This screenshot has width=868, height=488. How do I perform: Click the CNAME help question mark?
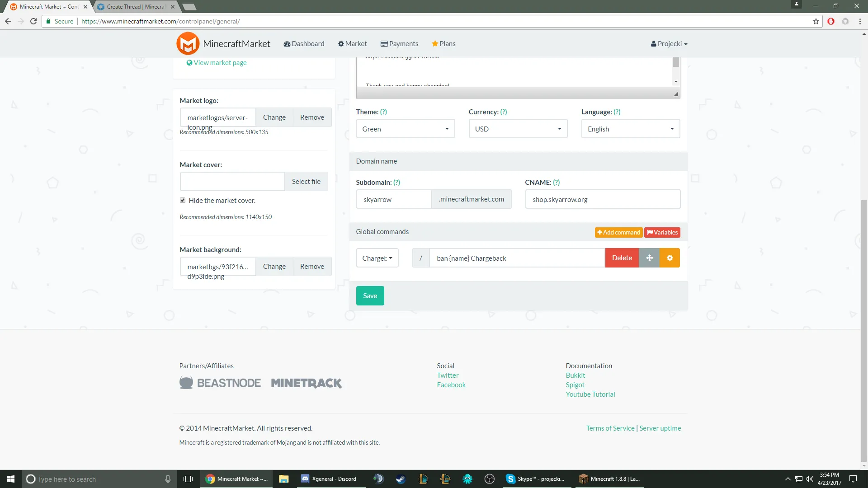point(557,183)
